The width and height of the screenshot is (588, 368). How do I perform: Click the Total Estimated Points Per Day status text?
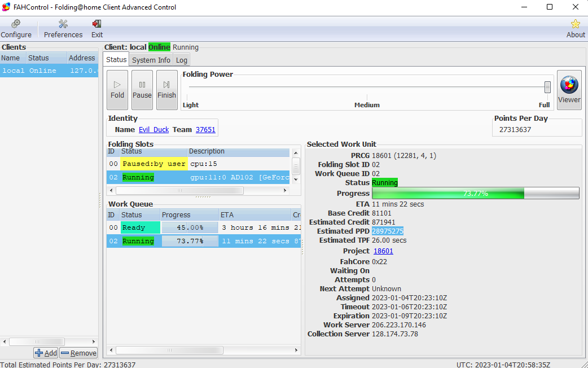click(x=68, y=365)
